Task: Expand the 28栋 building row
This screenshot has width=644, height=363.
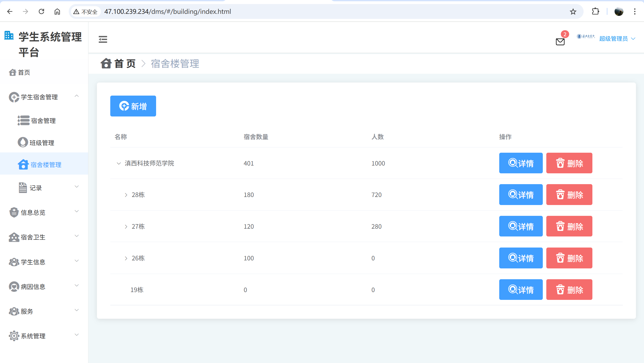Action: pyautogui.click(x=126, y=195)
